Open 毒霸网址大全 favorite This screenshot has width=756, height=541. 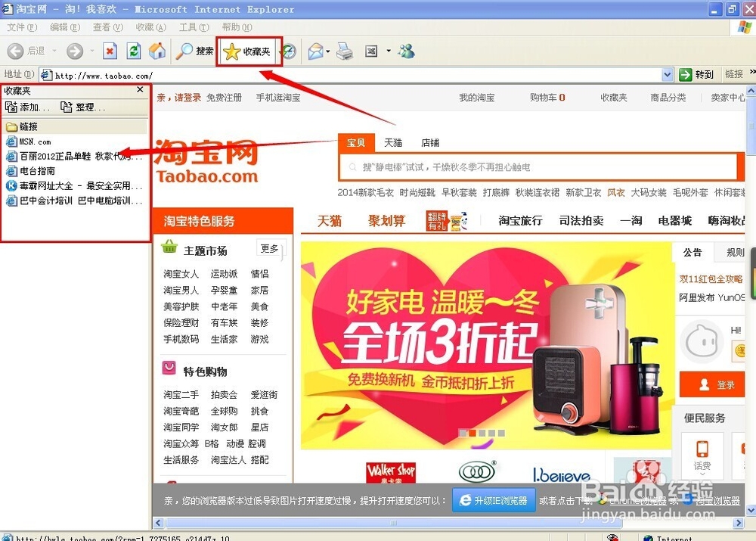74,186
